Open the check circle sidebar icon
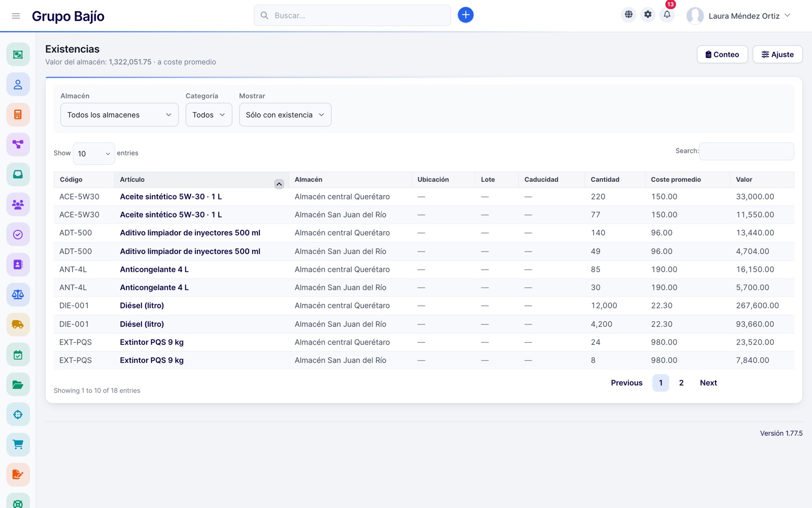The width and height of the screenshot is (812, 508). click(x=18, y=234)
